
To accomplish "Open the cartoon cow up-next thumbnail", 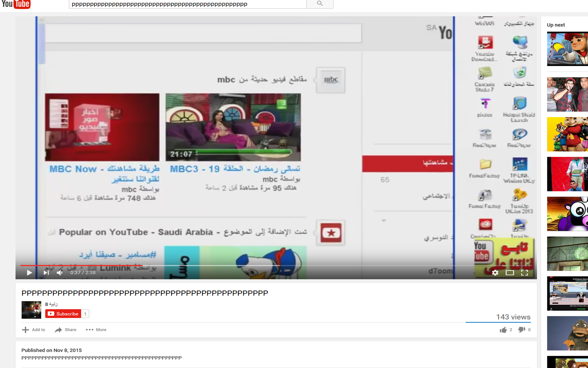I will [x=567, y=214].
